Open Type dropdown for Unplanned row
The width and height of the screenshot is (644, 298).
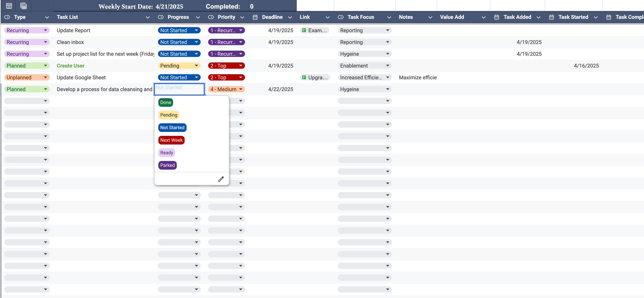tap(45, 78)
